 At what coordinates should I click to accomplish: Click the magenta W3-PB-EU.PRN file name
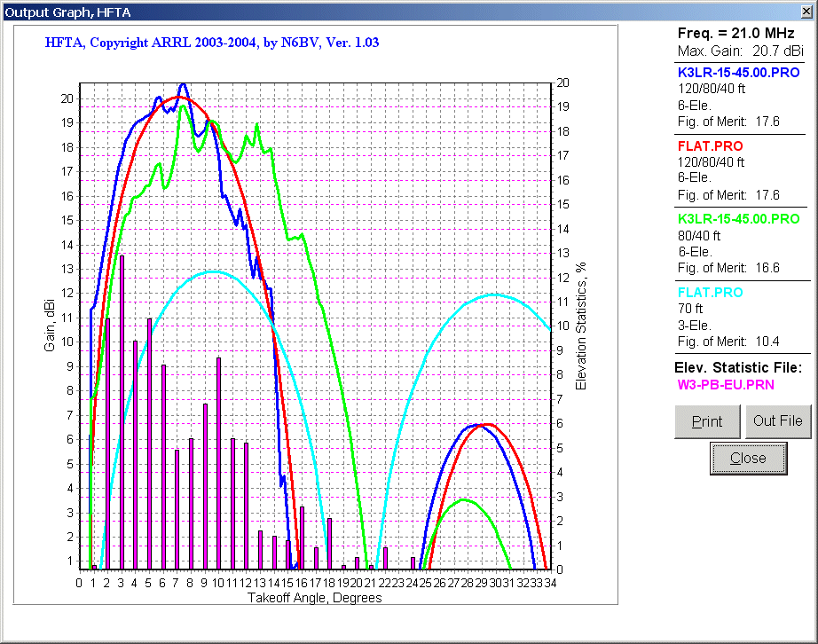coord(726,385)
